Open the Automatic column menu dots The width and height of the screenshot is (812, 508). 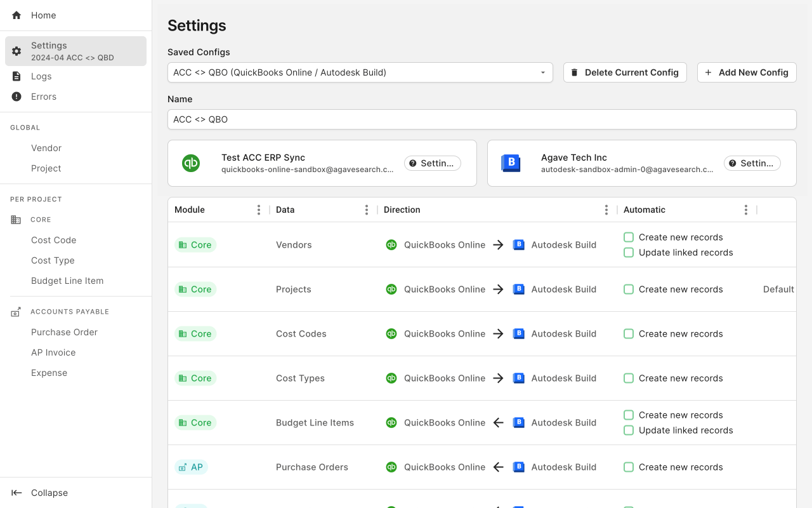point(746,210)
